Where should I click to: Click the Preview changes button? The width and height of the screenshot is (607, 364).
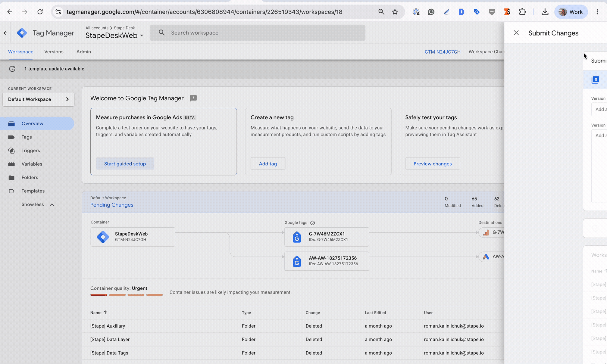tap(433, 163)
